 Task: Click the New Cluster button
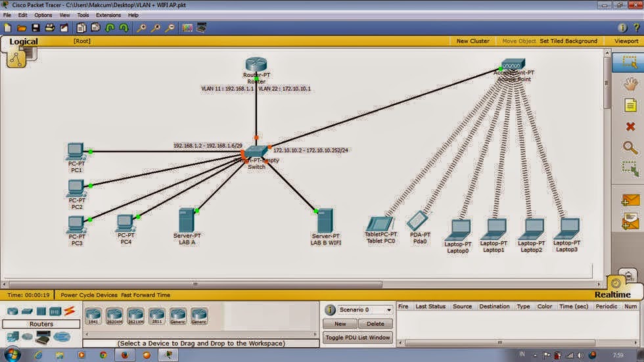tap(472, 41)
